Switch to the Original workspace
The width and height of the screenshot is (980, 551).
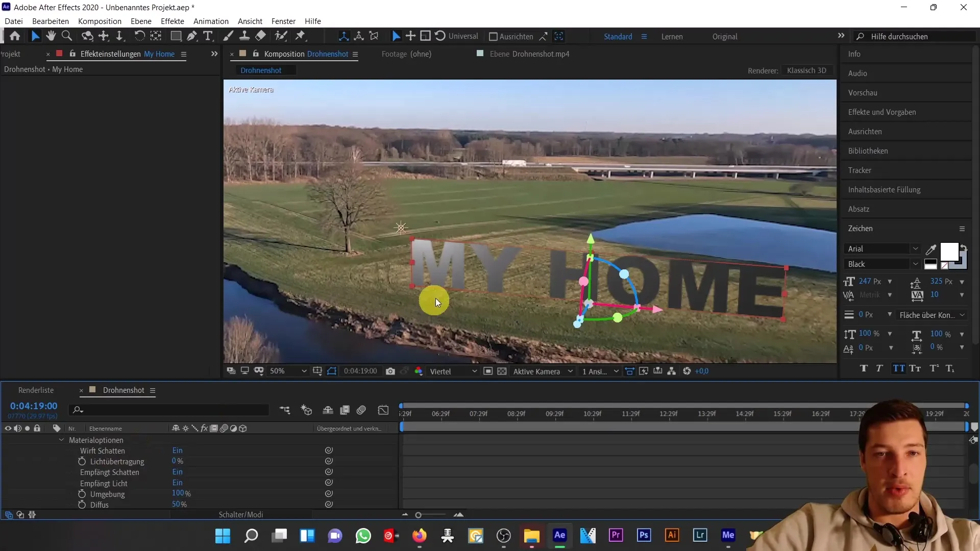[725, 37]
